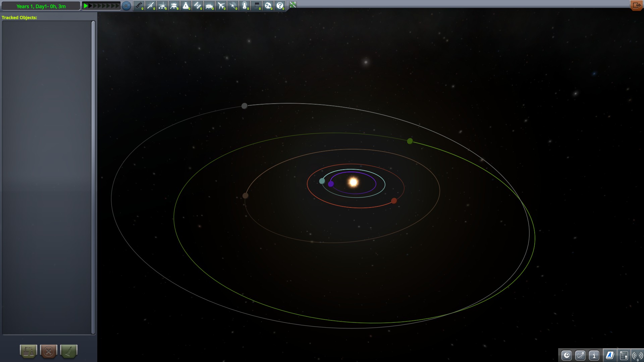Image resolution: width=644 pixels, height=362 pixels.
Task: Click the CommNet signal waves icon
Action: coord(637,355)
